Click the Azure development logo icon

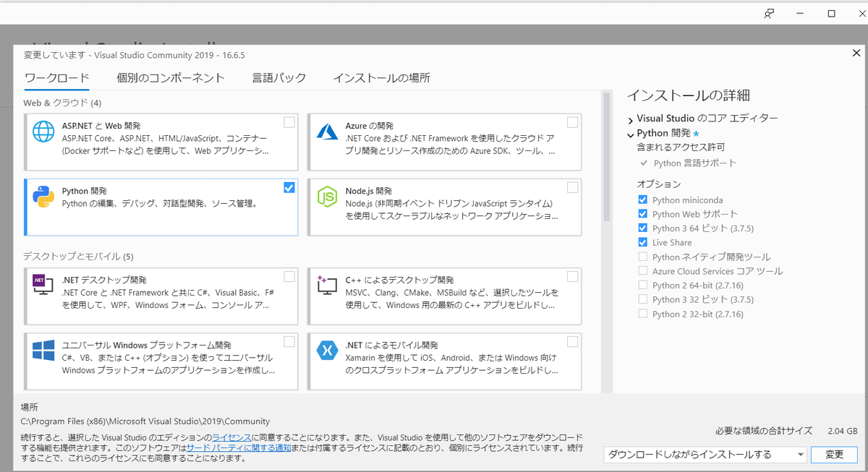[328, 131]
